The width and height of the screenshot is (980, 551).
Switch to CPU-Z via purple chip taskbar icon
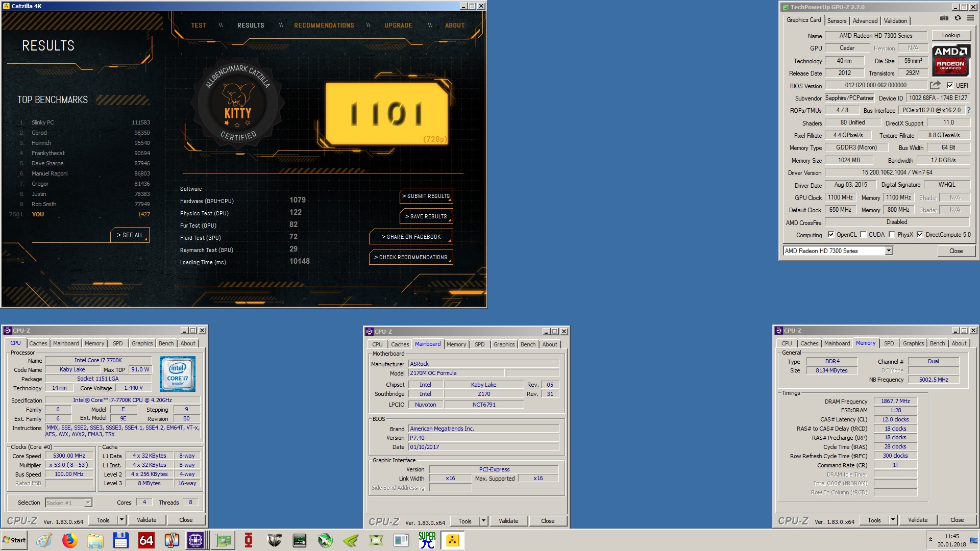[195, 540]
